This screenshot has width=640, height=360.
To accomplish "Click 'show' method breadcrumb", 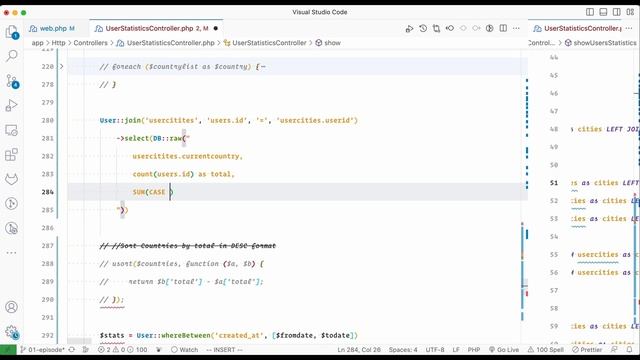I will [332, 43].
